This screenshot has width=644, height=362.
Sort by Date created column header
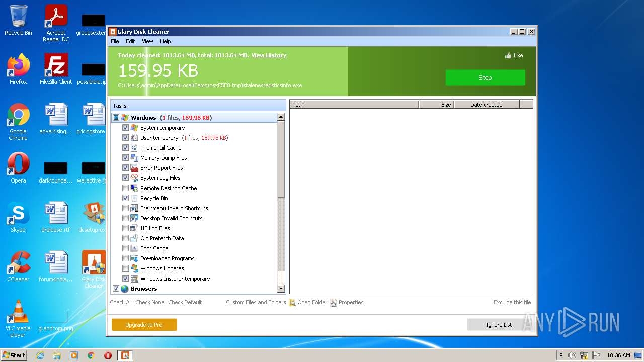pyautogui.click(x=487, y=105)
